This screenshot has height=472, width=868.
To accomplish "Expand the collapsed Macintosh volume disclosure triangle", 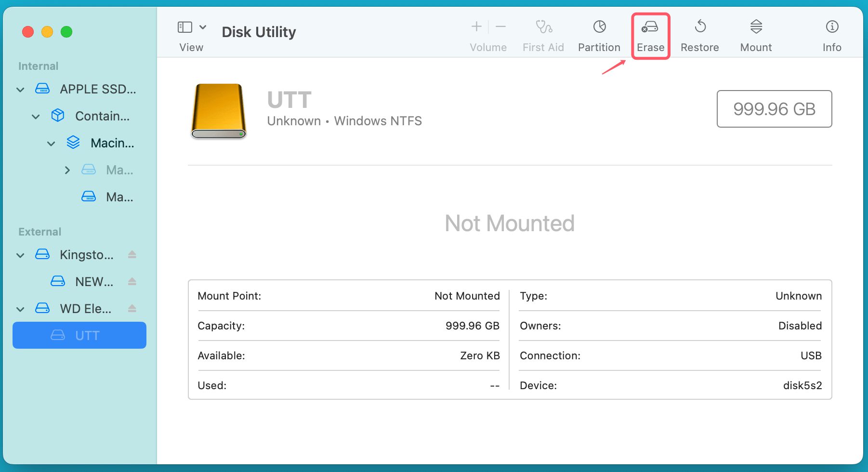I will 67,170.
